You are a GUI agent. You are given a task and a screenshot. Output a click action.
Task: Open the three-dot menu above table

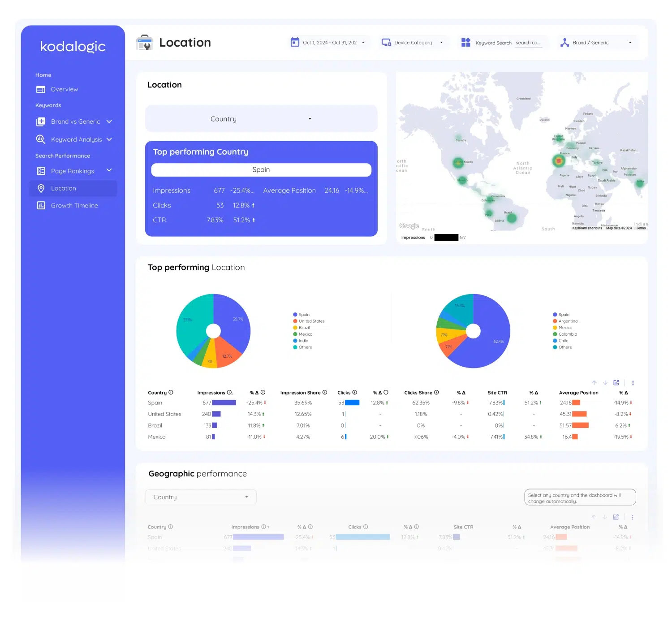click(x=633, y=383)
